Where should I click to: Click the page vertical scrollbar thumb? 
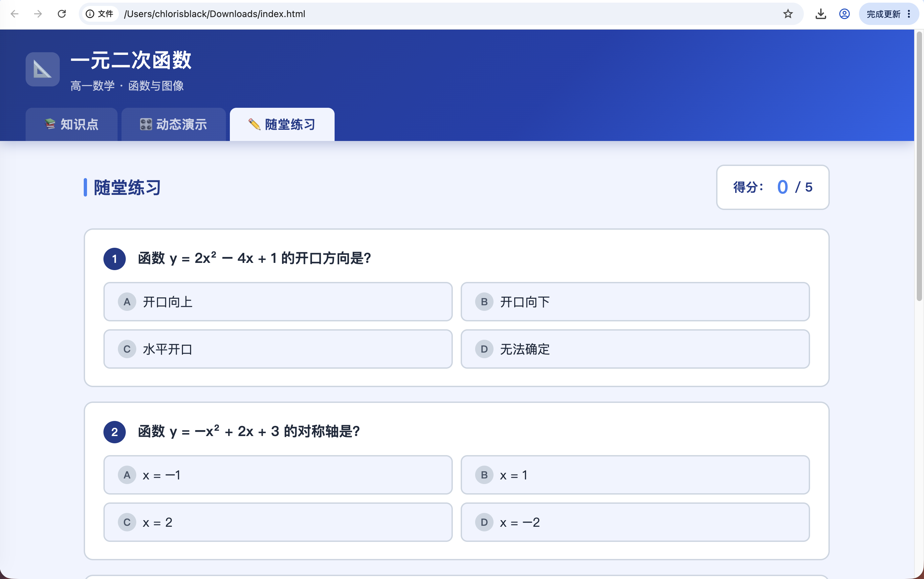(919, 167)
